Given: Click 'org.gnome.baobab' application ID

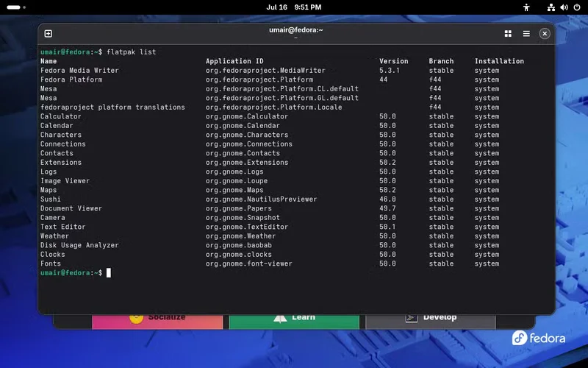Looking at the screenshot, I should pyautogui.click(x=238, y=245).
